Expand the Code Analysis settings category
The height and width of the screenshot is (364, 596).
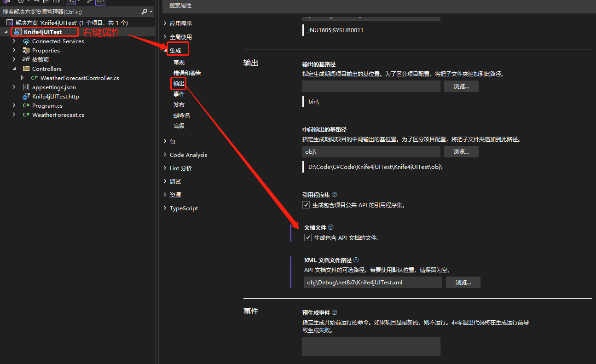[165, 155]
